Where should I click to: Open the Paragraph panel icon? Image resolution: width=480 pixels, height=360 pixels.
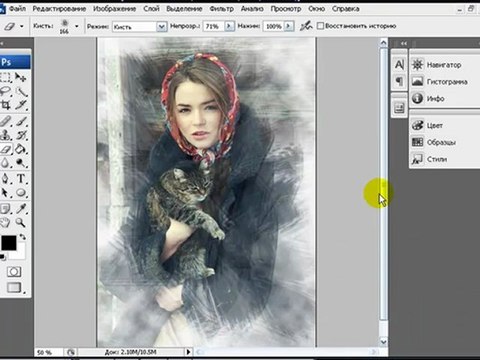tap(399, 81)
